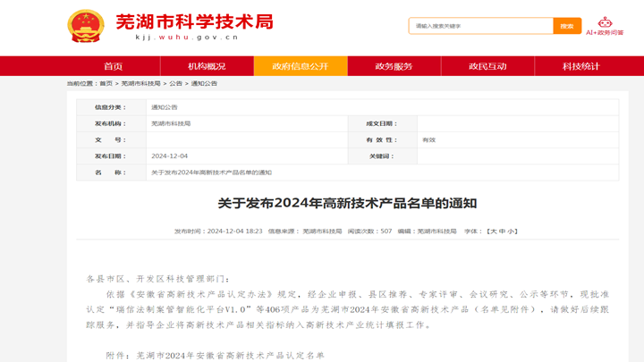Image resolution: width=644 pixels, height=362 pixels.
Task: Click the orange 搜索 button
Action: 566,26
